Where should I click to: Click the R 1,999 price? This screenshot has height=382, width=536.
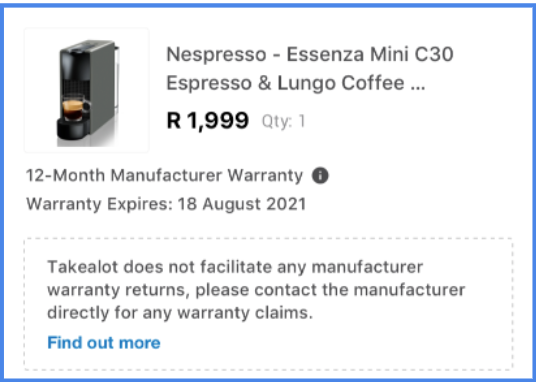pyautogui.click(x=207, y=120)
